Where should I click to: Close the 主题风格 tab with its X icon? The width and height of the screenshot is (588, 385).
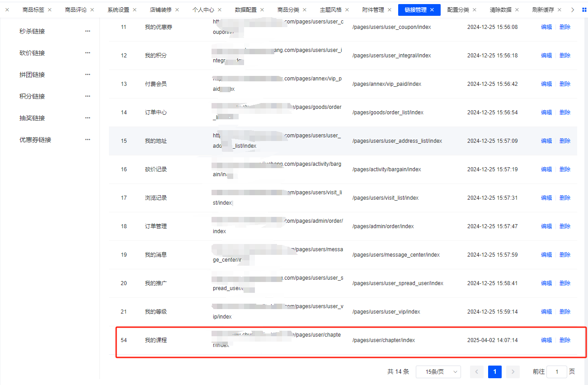coord(347,9)
